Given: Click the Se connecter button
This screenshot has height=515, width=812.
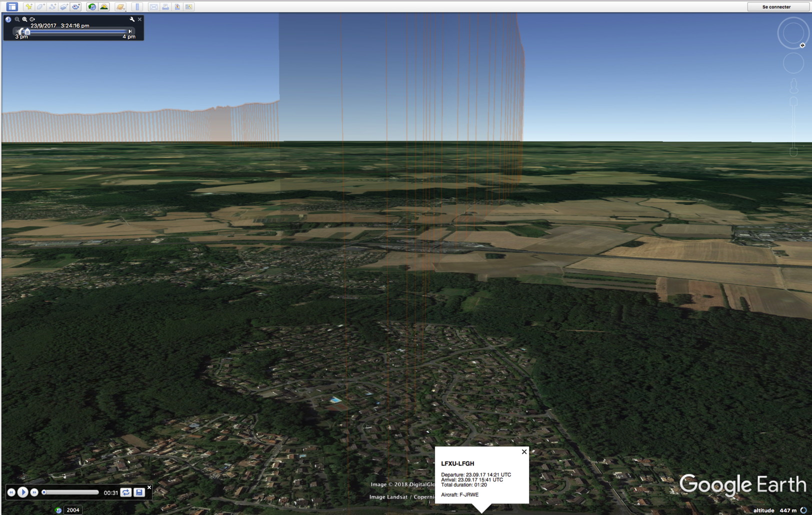Looking at the screenshot, I should tap(776, 6).
